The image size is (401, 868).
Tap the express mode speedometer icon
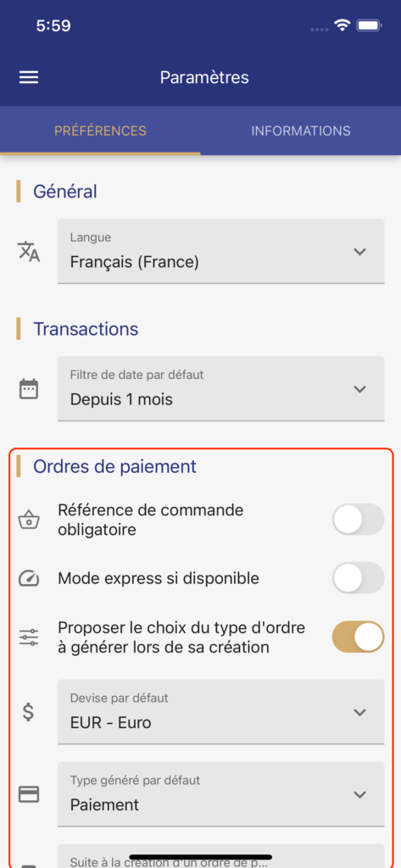[x=29, y=578]
